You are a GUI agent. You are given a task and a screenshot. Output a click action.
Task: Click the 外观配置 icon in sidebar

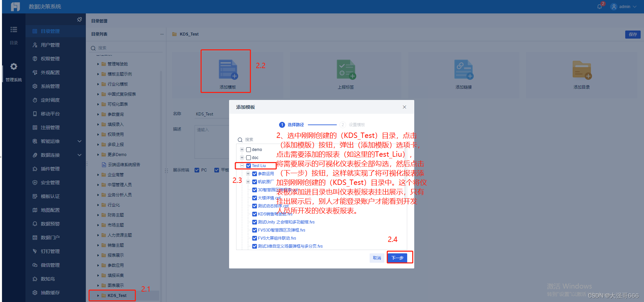[x=35, y=72]
